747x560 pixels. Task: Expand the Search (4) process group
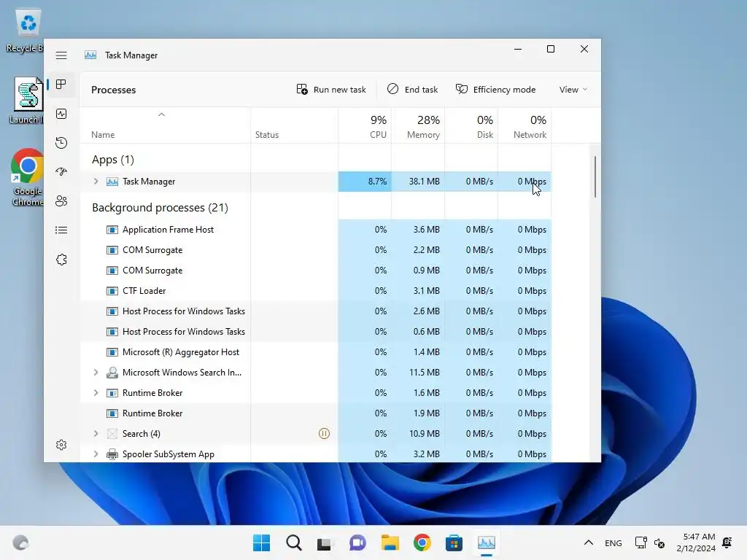coord(96,434)
